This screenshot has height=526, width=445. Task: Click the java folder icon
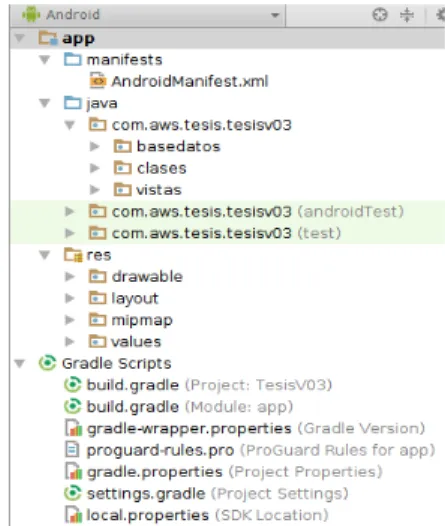click(x=72, y=103)
